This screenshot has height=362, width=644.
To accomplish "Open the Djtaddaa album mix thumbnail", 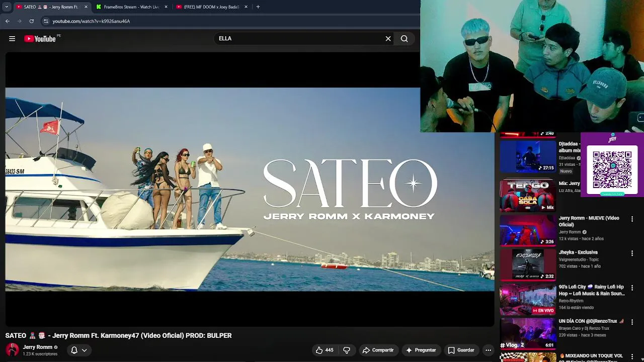I will pyautogui.click(x=527, y=156).
